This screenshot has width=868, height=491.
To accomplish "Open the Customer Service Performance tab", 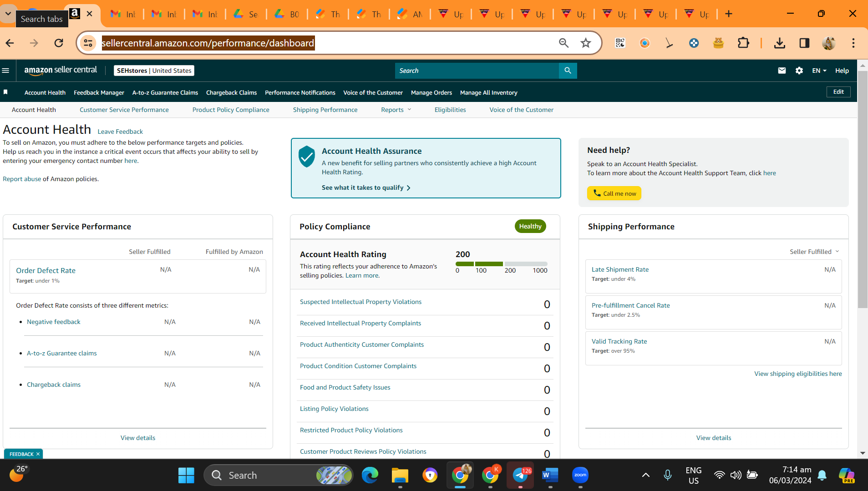I will coord(124,110).
